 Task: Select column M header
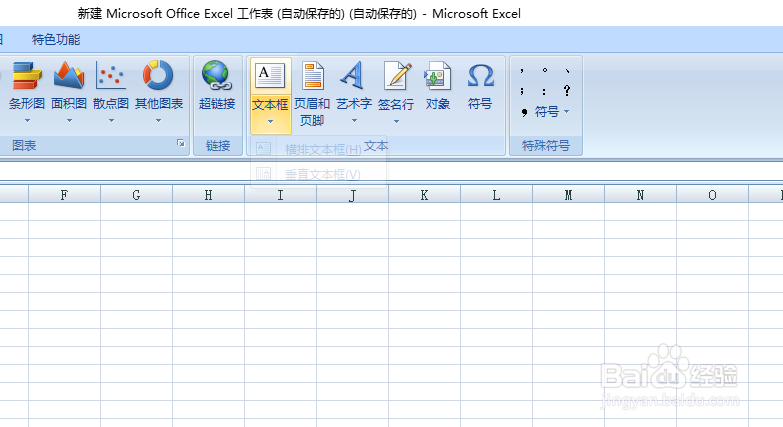pyautogui.click(x=568, y=195)
